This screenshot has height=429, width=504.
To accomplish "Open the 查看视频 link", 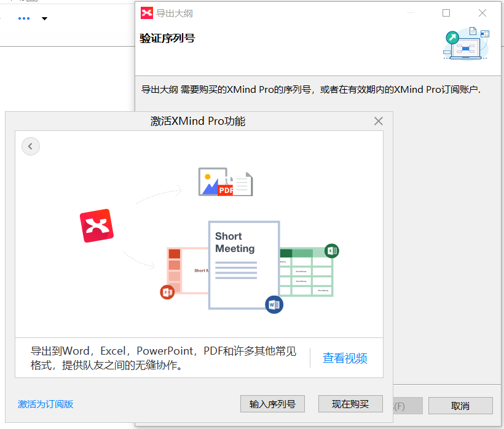I will click(345, 358).
